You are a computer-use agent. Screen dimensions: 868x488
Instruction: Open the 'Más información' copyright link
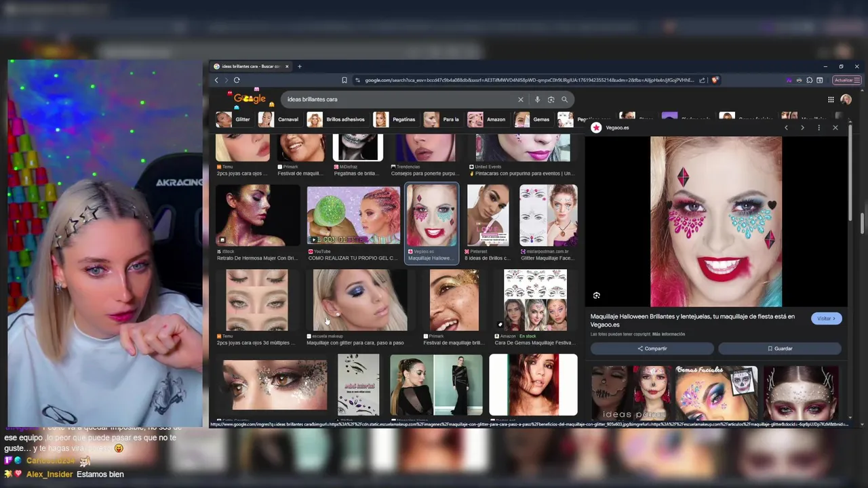tap(669, 334)
